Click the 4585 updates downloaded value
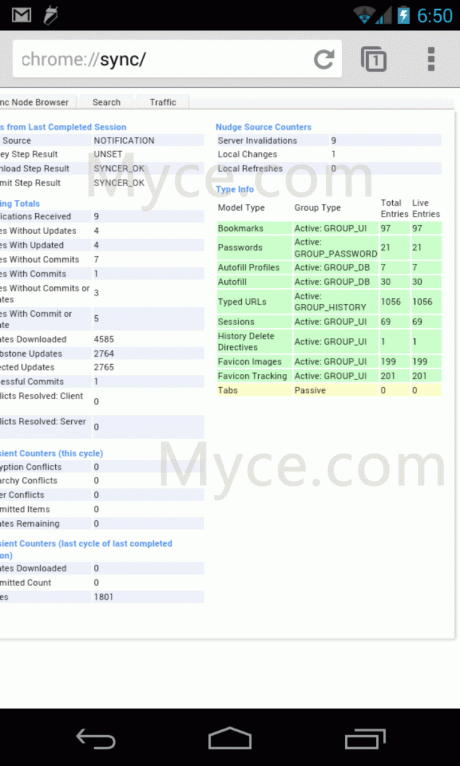This screenshot has width=460, height=766. pos(104,340)
